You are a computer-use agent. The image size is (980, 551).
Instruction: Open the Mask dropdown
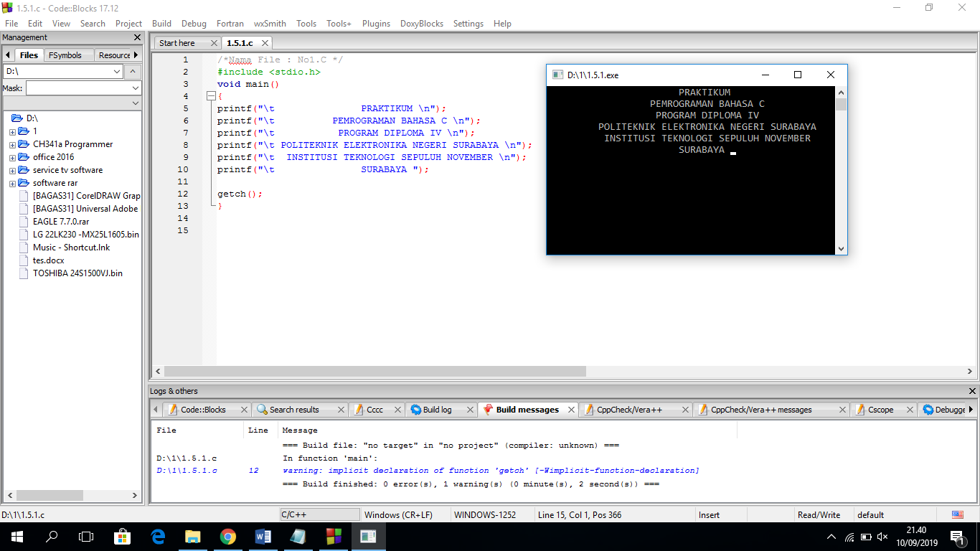[x=136, y=88]
